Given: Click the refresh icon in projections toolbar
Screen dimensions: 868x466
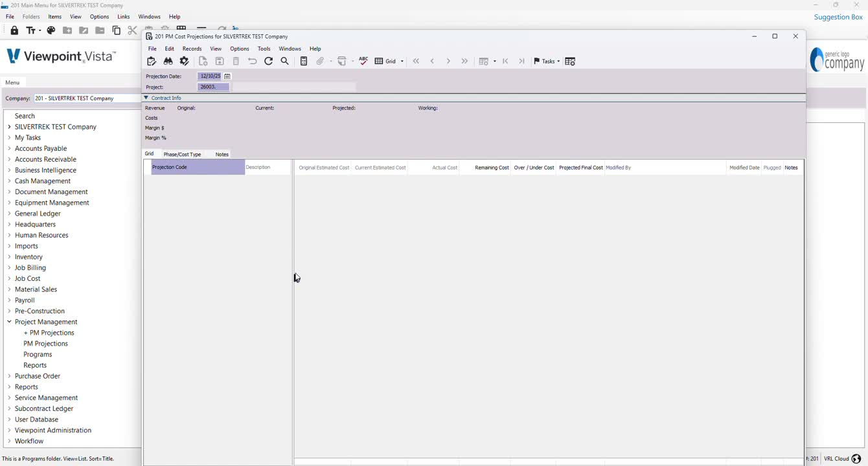Looking at the screenshot, I should (x=269, y=61).
